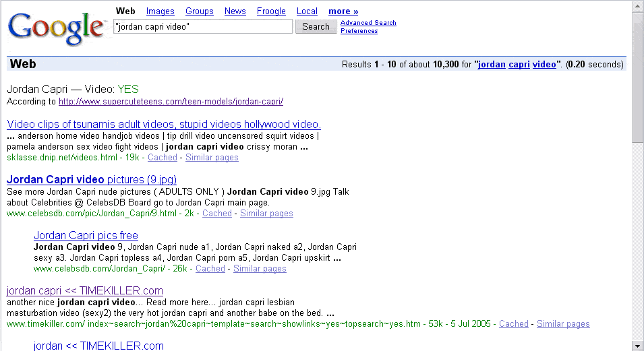
Task: Click the scrollbar up arrow
Action: (x=638, y=6)
